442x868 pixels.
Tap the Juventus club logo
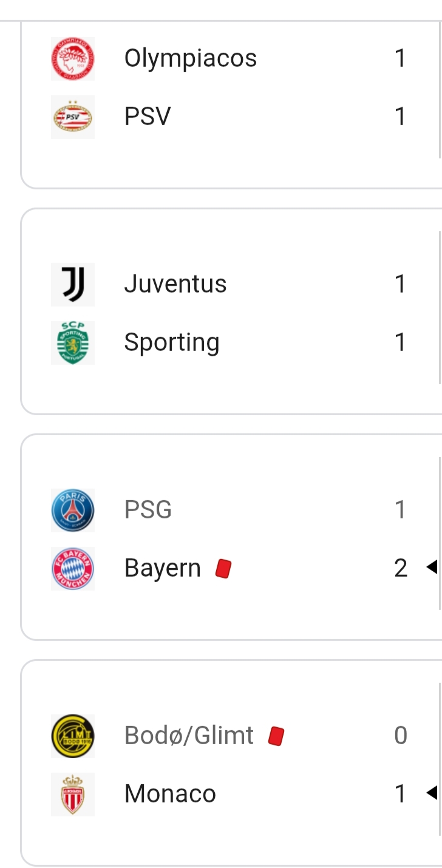tap(73, 284)
